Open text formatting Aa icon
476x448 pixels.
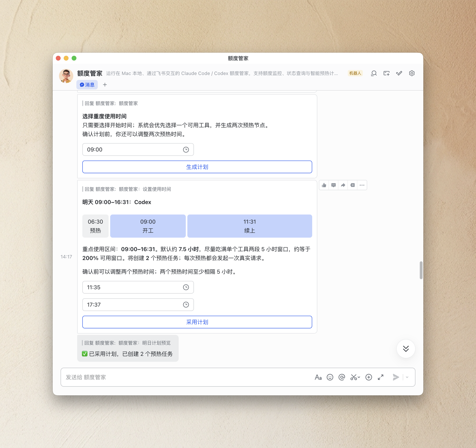tap(318, 377)
